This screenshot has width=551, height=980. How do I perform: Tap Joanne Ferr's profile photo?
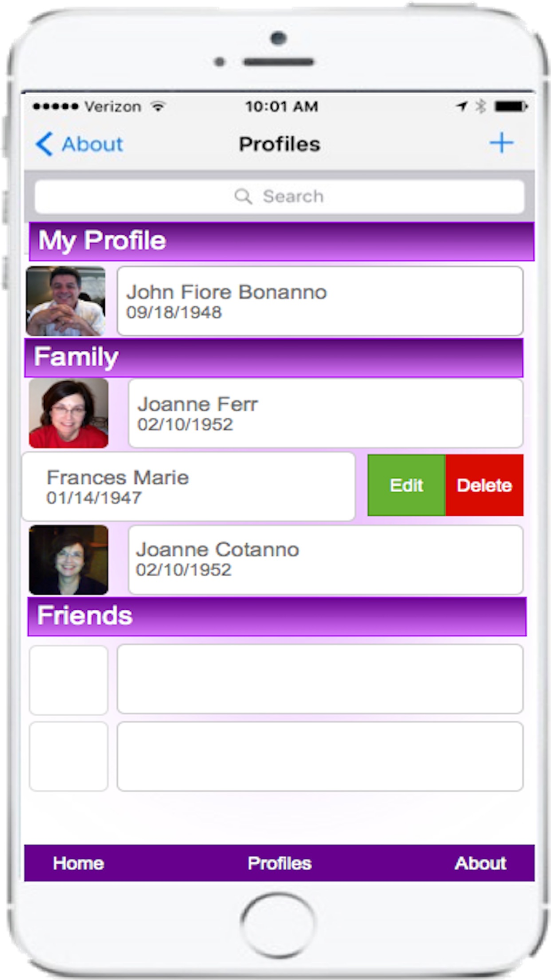pos(69,414)
